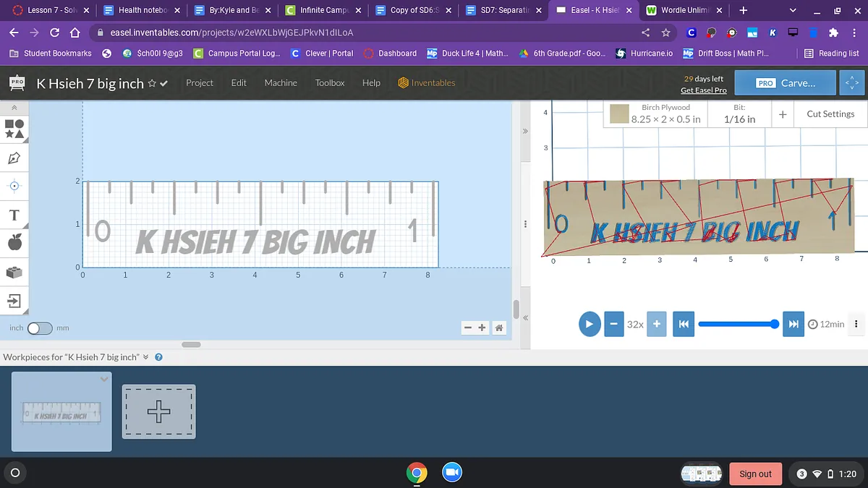Click the Get Easel Pro link
Viewport: 868px width, 488px height.
[703, 90]
